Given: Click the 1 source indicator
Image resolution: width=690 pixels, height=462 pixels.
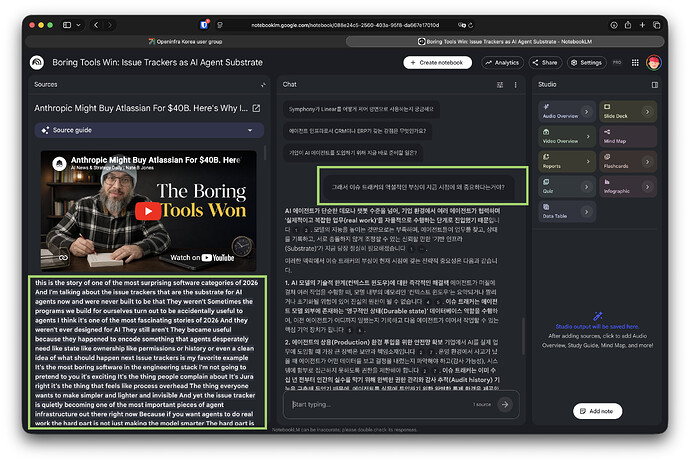Looking at the screenshot, I should [x=482, y=404].
